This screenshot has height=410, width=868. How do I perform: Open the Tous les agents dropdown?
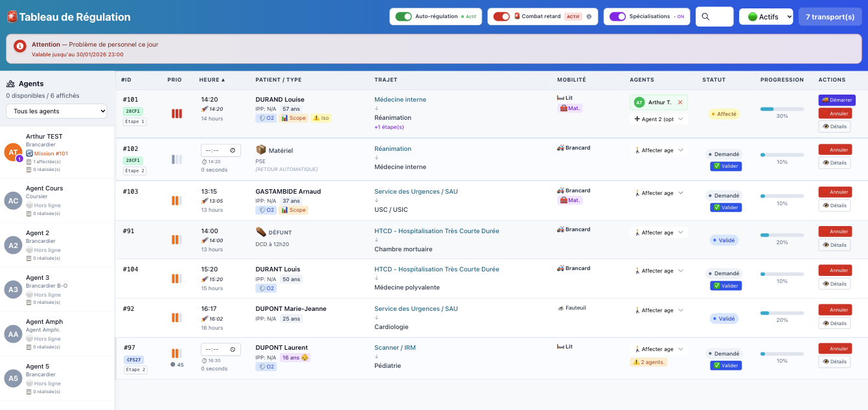pos(56,111)
